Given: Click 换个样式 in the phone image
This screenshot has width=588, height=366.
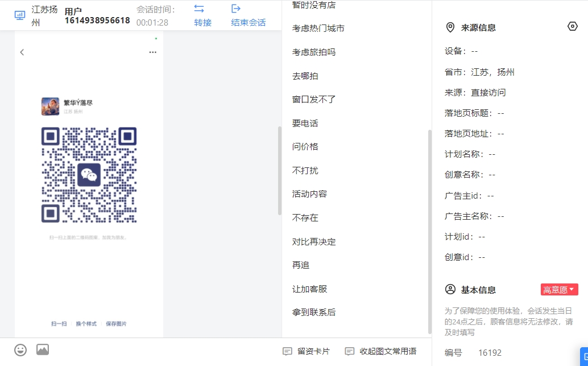Looking at the screenshot, I should [x=86, y=323].
